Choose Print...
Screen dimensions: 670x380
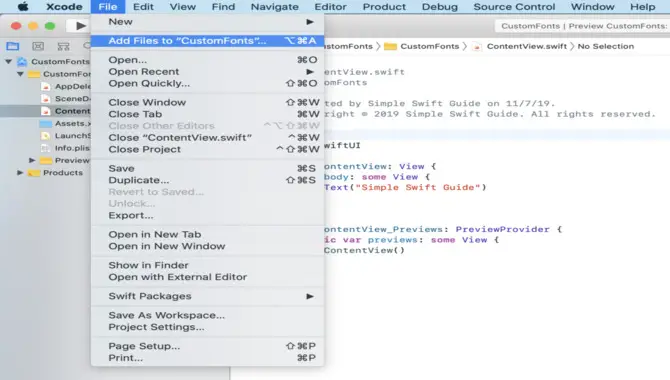coord(207,358)
